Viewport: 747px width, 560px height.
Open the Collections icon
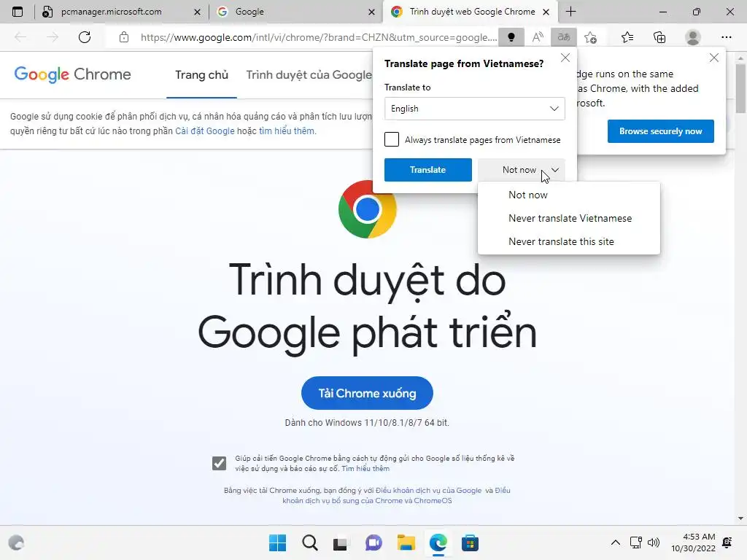(x=659, y=37)
